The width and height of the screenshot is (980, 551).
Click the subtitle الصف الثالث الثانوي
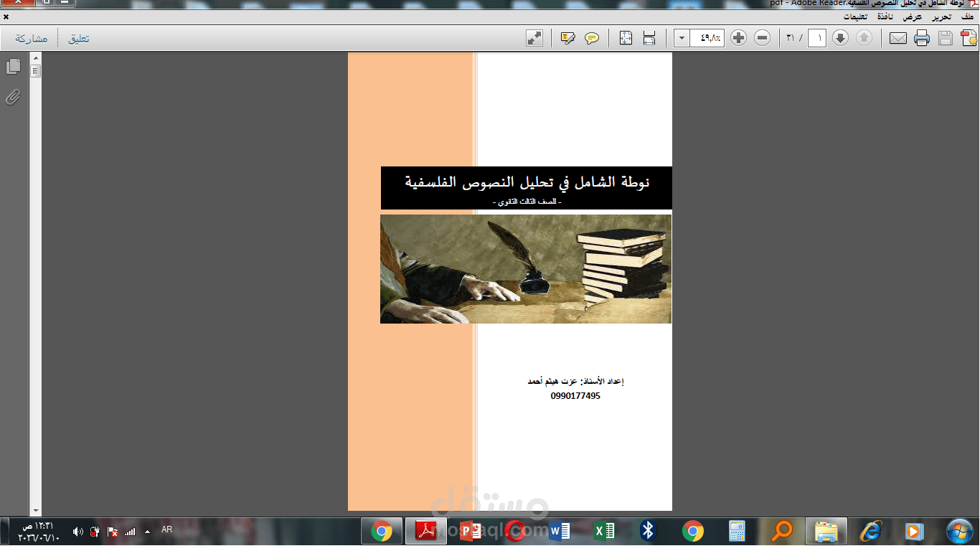526,202
